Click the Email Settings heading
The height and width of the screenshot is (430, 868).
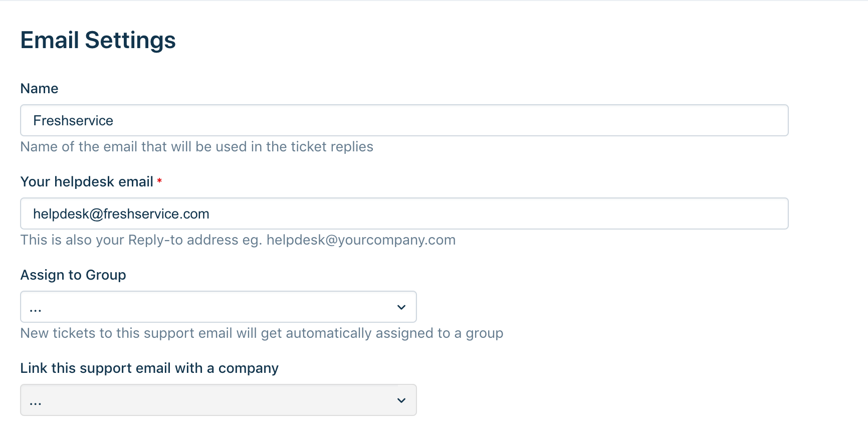pos(98,40)
